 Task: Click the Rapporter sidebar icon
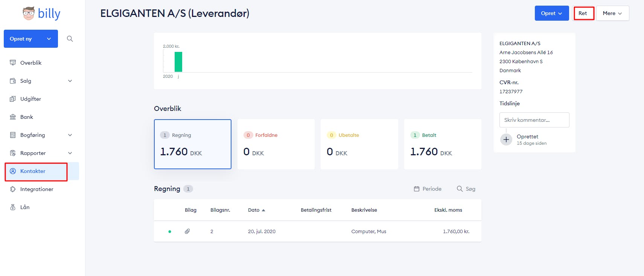point(13,153)
